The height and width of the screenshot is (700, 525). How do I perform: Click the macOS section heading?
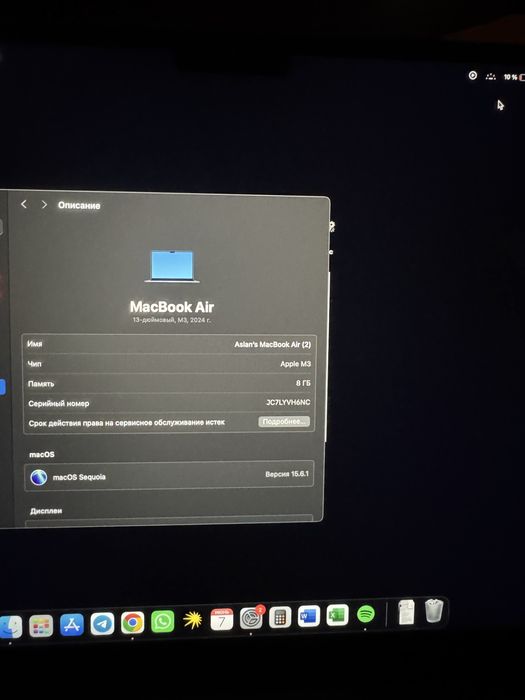click(42, 454)
